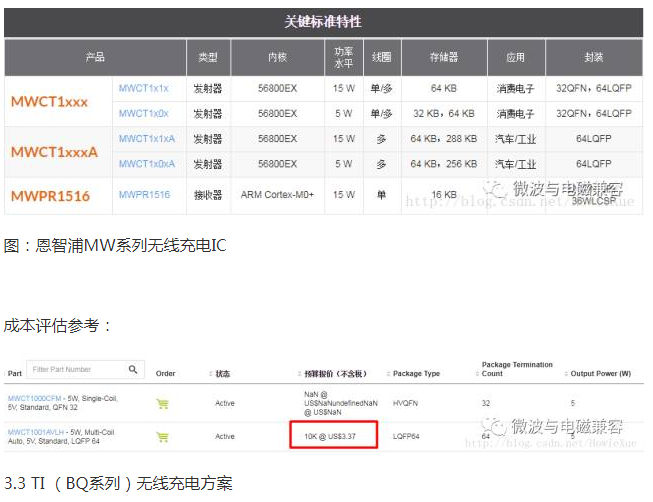Open the MWCT1x1x product link
This screenshot has width=653, height=502.
(x=143, y=88)
